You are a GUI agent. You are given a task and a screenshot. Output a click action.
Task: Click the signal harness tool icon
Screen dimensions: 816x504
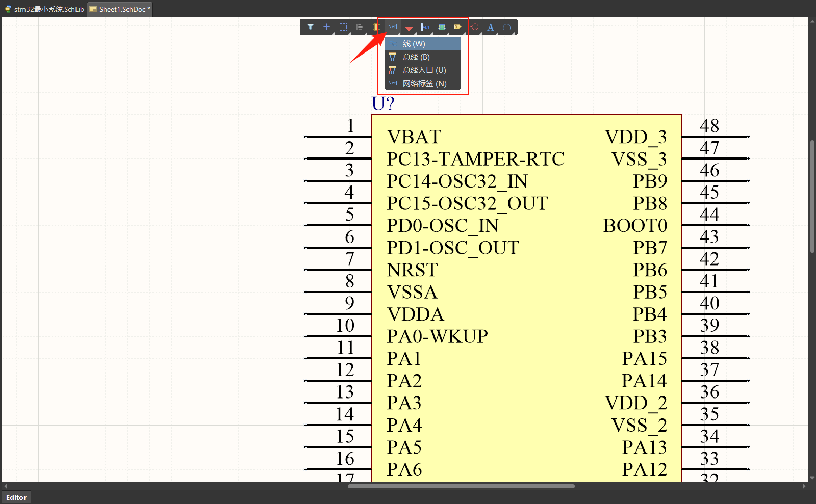pos(425,27)
